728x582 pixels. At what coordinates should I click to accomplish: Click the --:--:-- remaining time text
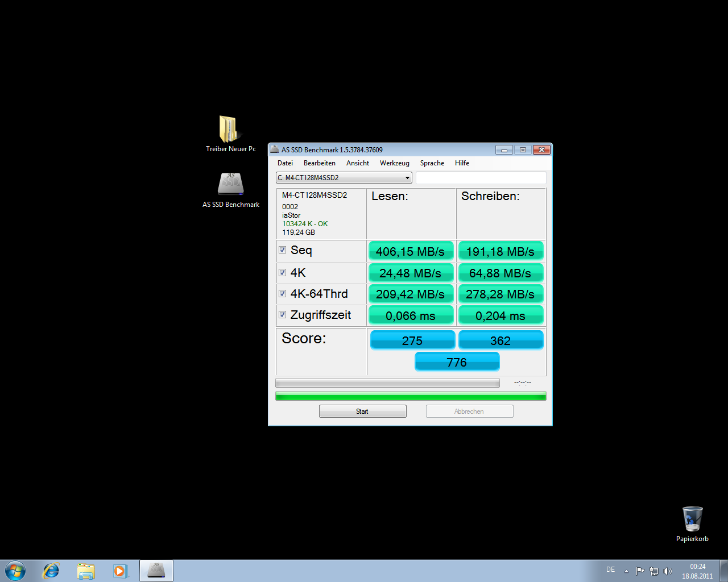tap(523, 383)
